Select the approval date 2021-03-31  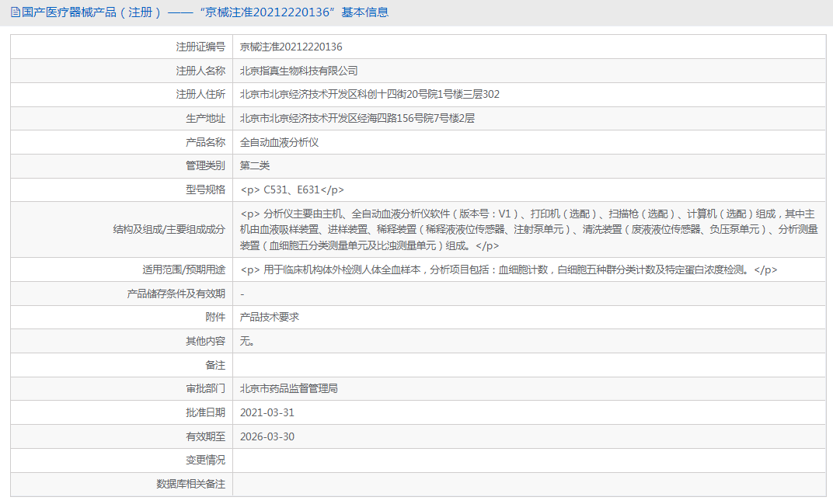(x=268, y=412)
